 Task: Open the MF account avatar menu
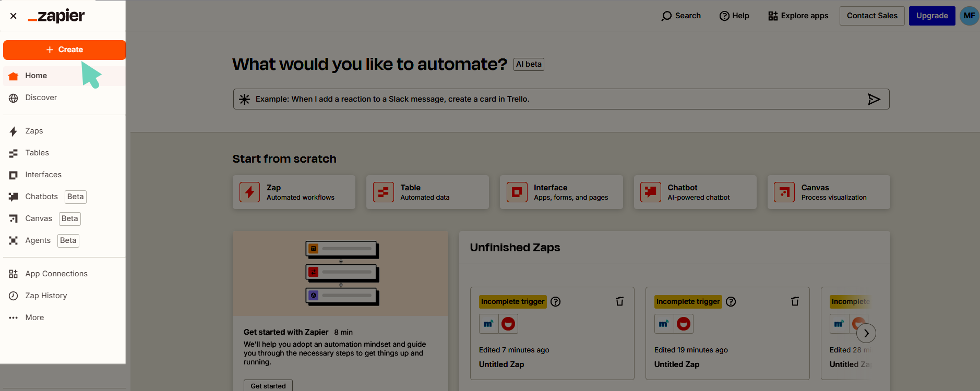[x=969, y=16]
